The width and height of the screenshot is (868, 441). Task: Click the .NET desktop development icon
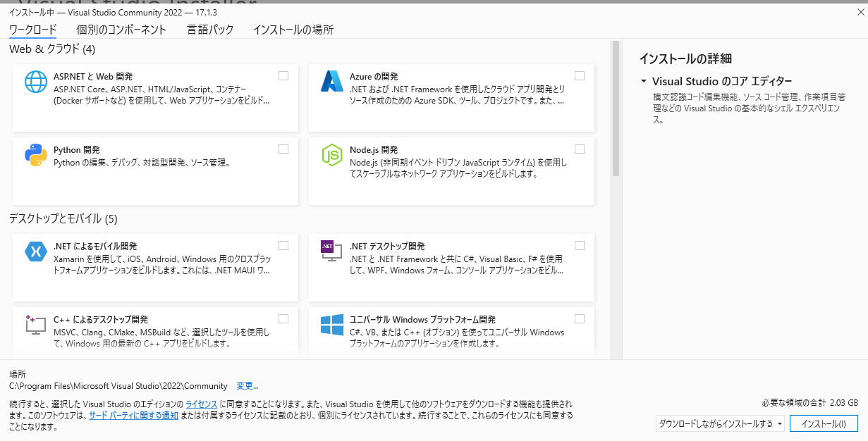[x=331, y=251]
